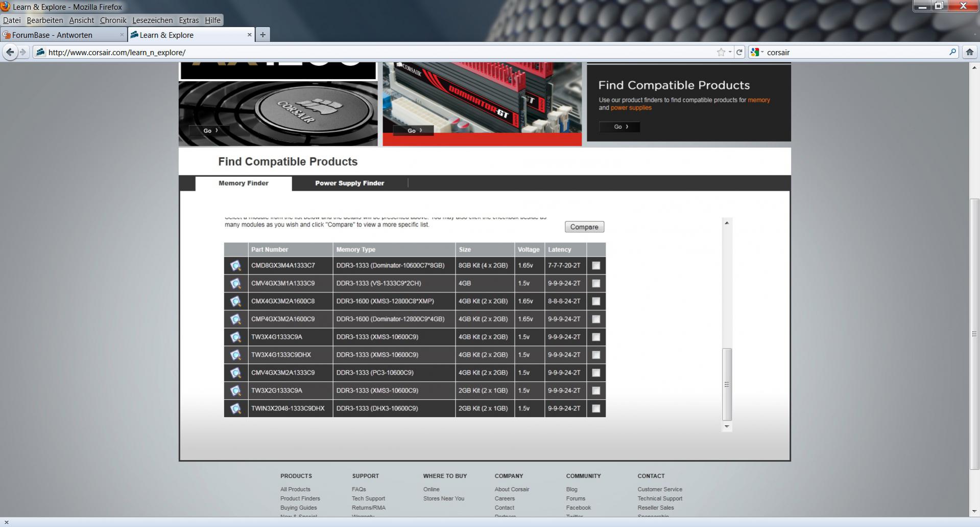Open the Extras menu

(x=188, y=20)
